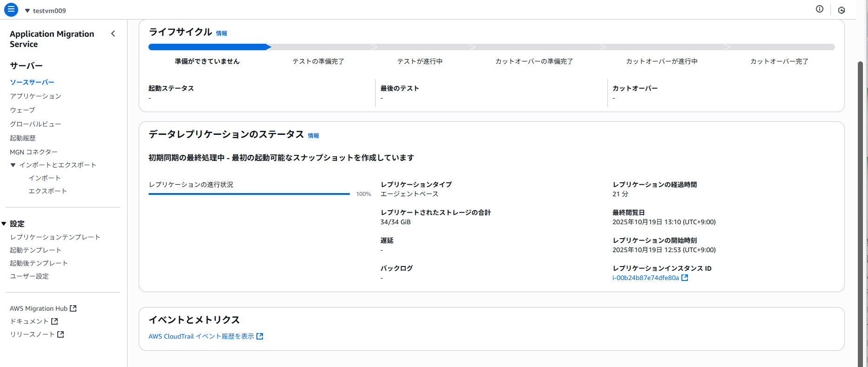Image resolution: width=868 pixels, height=367 pixels.
Task: Open リリースノート link
Action: (x=33, y=334)
